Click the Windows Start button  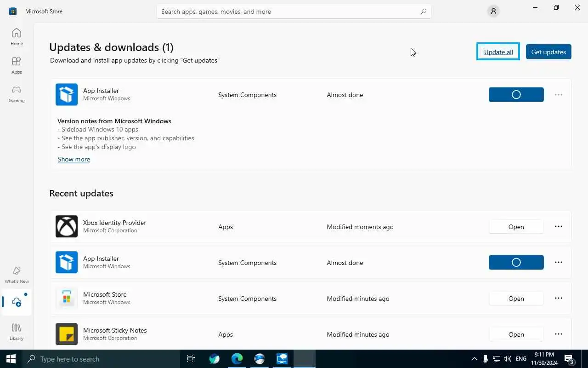pyautogui.click(x=11, y=359)
